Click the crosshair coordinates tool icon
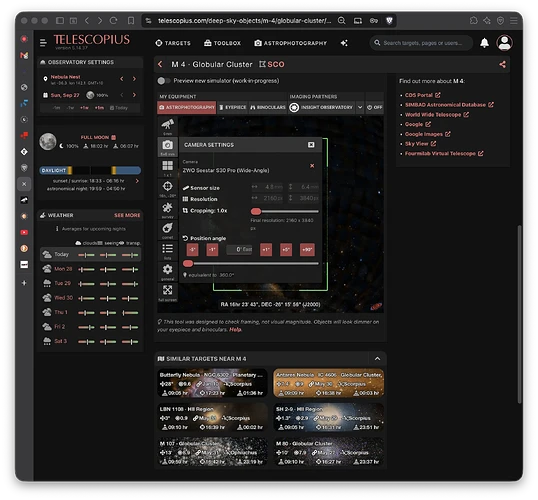Viewport: 538px width, 500px height. pos(167,188)
